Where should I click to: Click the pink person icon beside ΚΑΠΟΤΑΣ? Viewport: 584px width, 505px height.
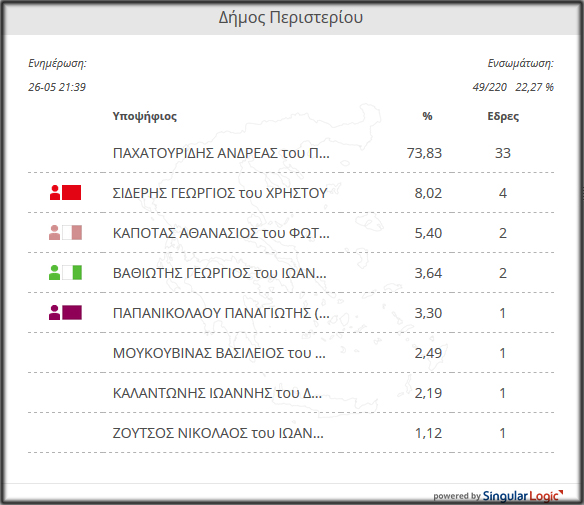[x=54, y=232]
